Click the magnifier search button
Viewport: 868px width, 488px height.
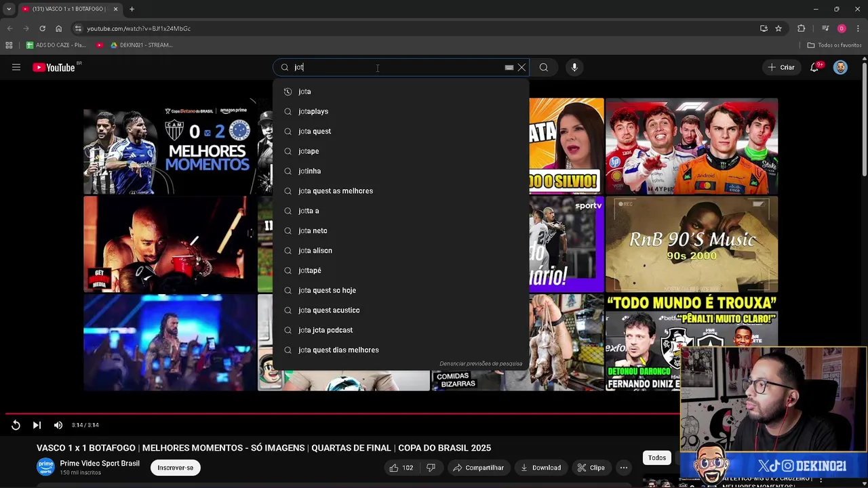(x=544, y=67)
